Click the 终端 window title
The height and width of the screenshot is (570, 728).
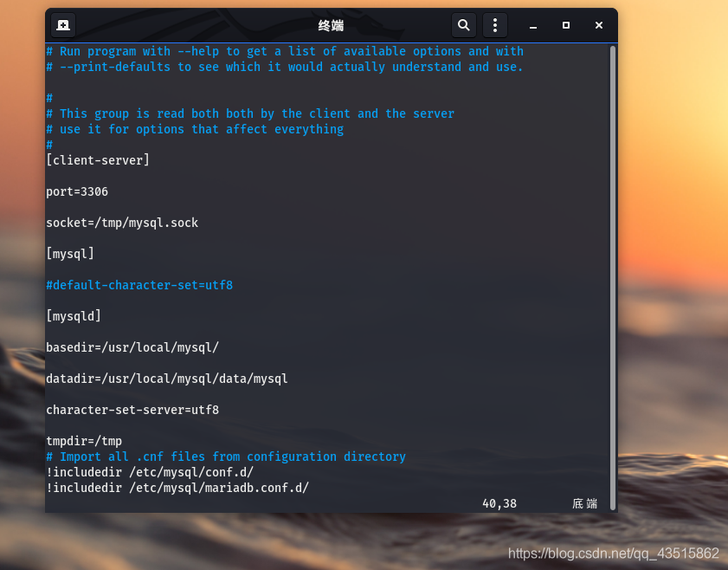(331, 25)
